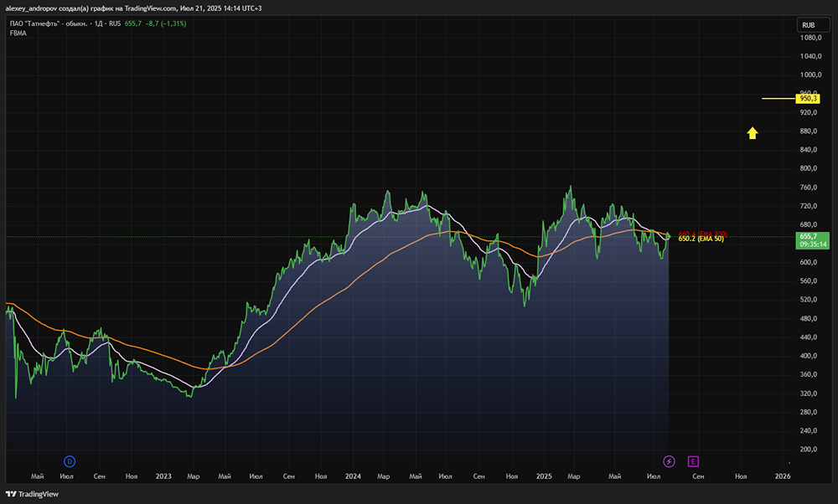This screenshot has width=838, height=504.
Task: Click the 650.2 (EMA 50) label
Action: coord(701,239)
